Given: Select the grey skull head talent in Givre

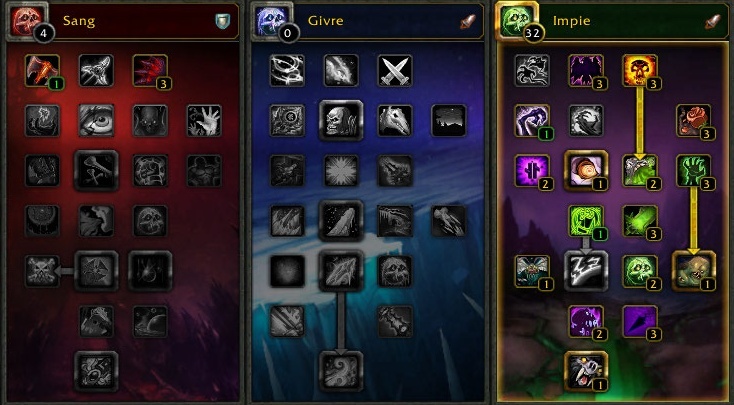Looking at the screenshot, I should click(341, 121).
